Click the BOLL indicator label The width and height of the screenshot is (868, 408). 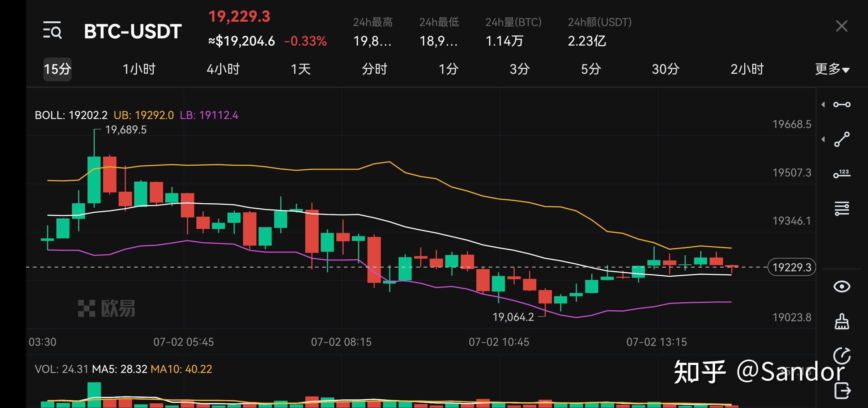tap(71, 115)
